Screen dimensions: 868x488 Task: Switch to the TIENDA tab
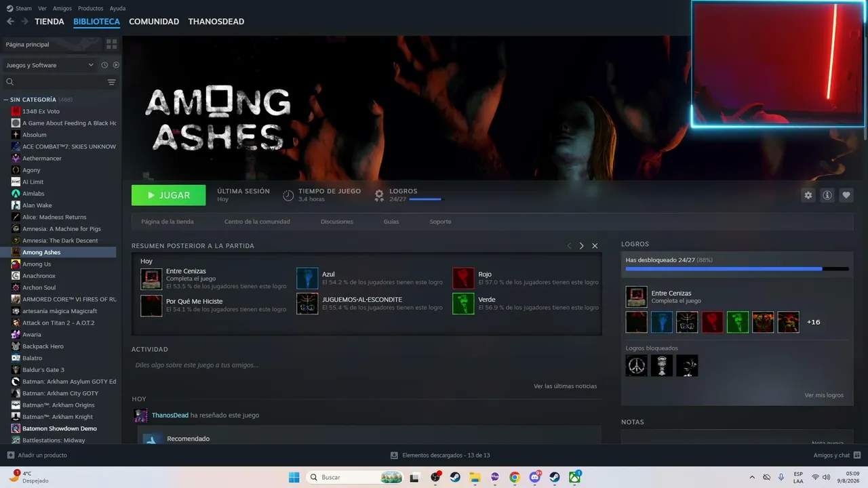pos(50,22)
